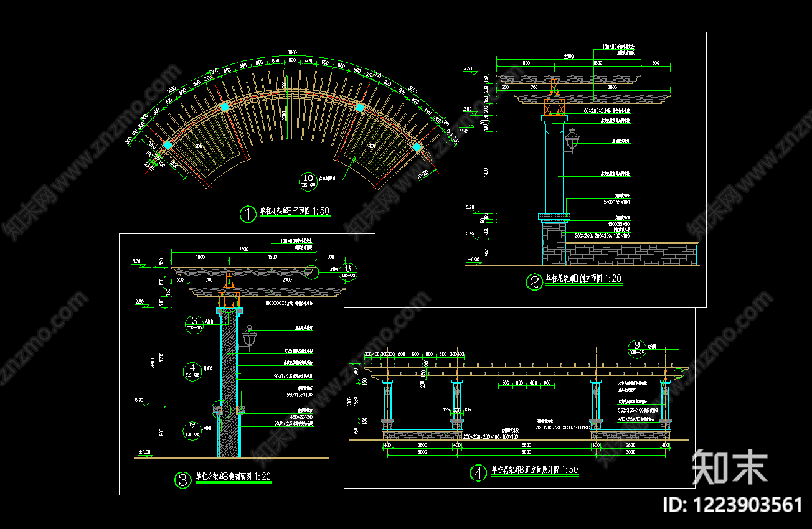This screenshot has height=529, width=812.
Task: Select the large drawing number 3 title circle
Action: click(x=183, y=480)
